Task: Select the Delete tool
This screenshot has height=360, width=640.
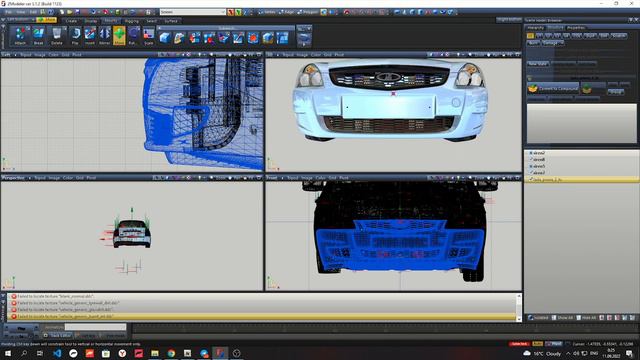Action: [x=57, y=36]
